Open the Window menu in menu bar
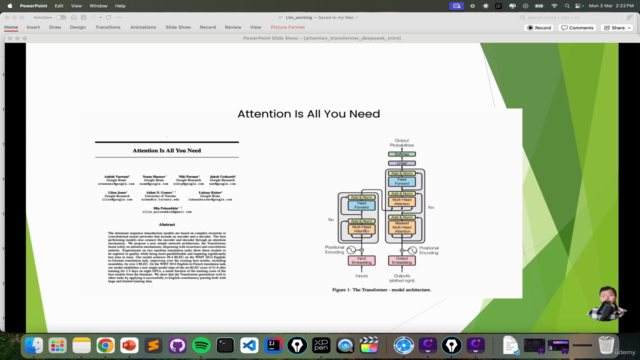 (x=98, y=6)
